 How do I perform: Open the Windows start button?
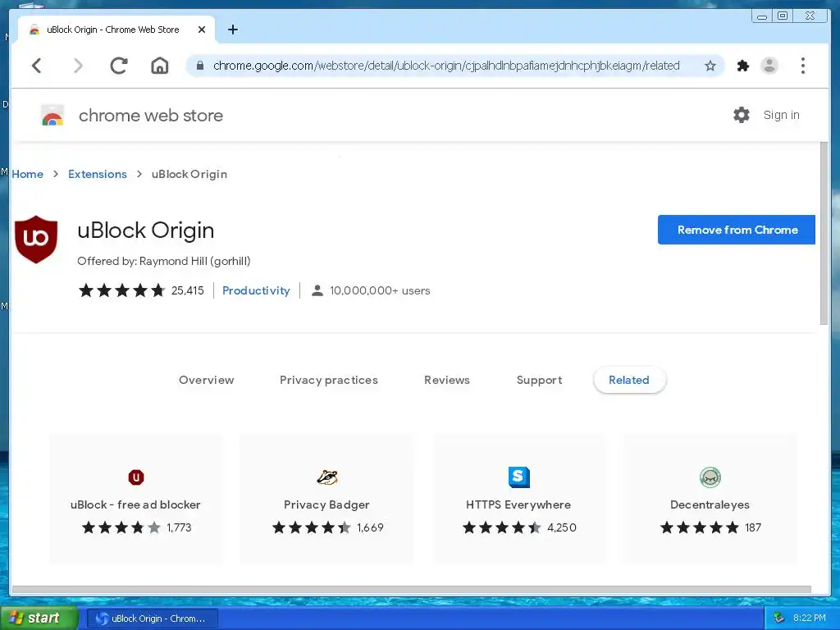39,618
